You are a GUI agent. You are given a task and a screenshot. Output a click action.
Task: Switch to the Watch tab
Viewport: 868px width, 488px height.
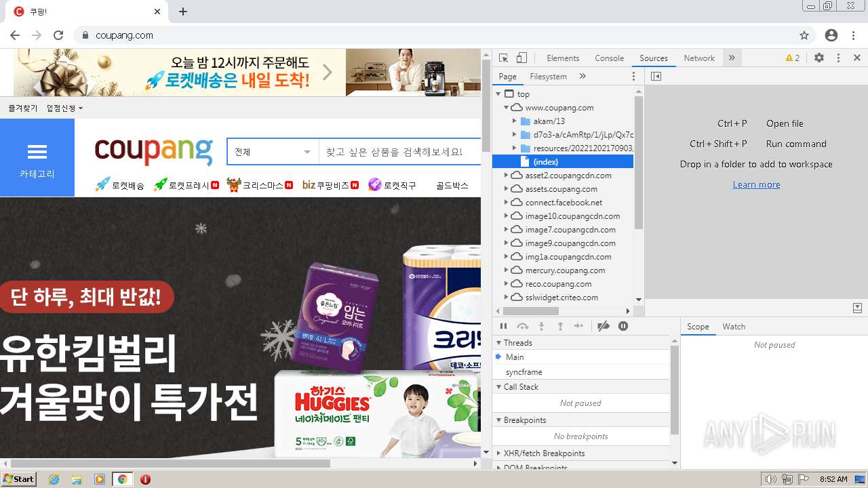click(734, 327)
